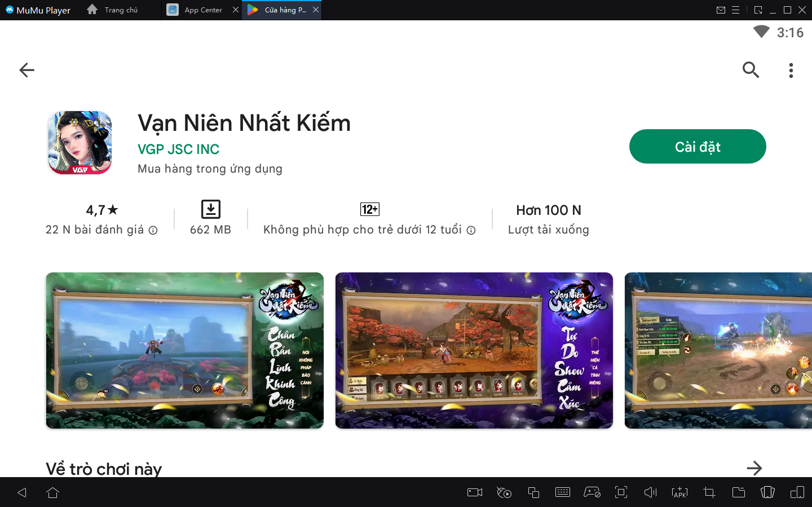Open the gamepad controller settings
This screenshot has width=812, height=507.
pyautogui.click(x=592, y=492)
